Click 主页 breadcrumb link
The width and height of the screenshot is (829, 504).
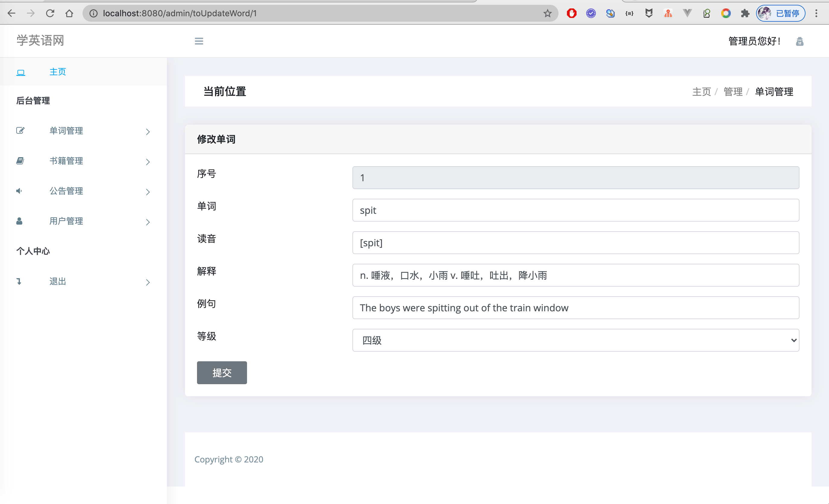(701, 92)
